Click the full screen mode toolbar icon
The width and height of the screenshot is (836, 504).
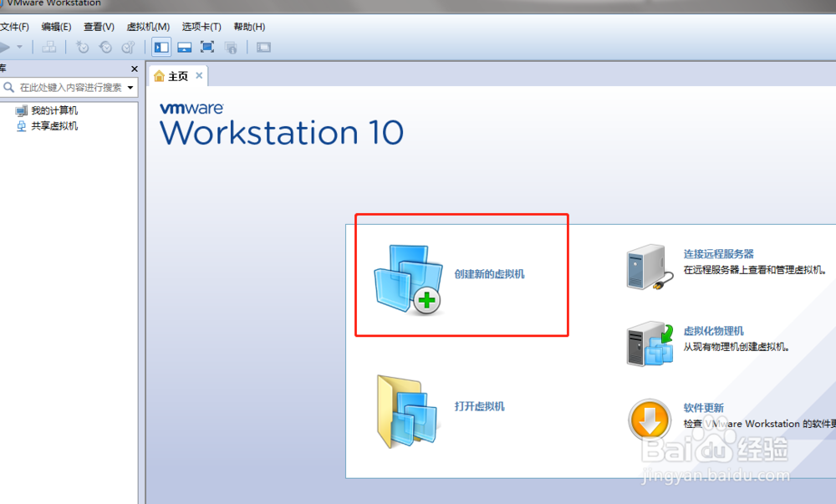207,48
